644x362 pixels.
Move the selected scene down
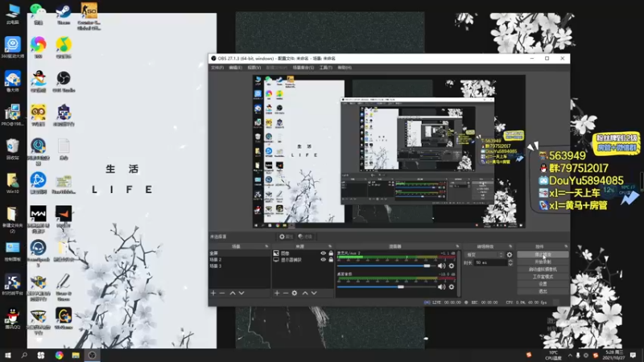point(242,293)
